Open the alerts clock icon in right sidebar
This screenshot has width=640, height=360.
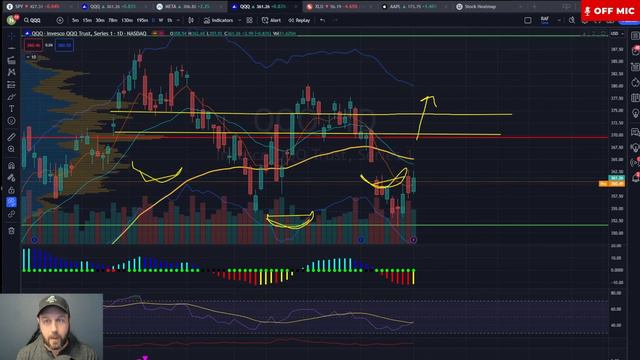[635, 51]
